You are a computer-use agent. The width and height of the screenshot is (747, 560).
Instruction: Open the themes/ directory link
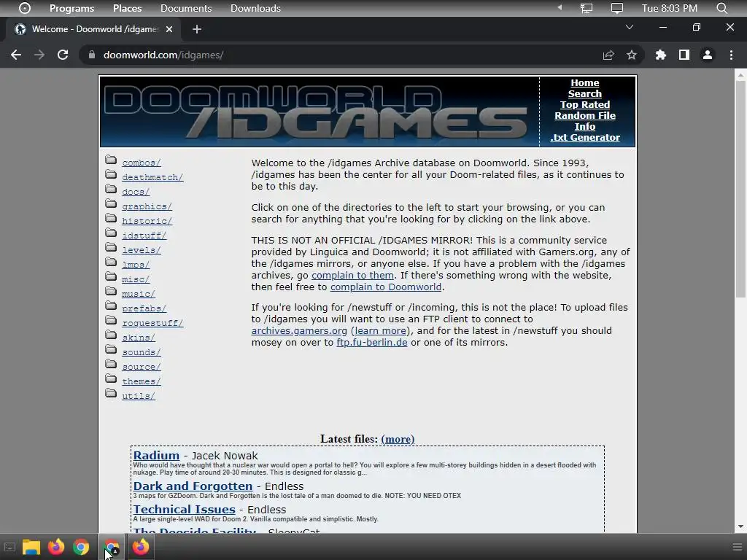pyautogui.click(x=142, y=381)
